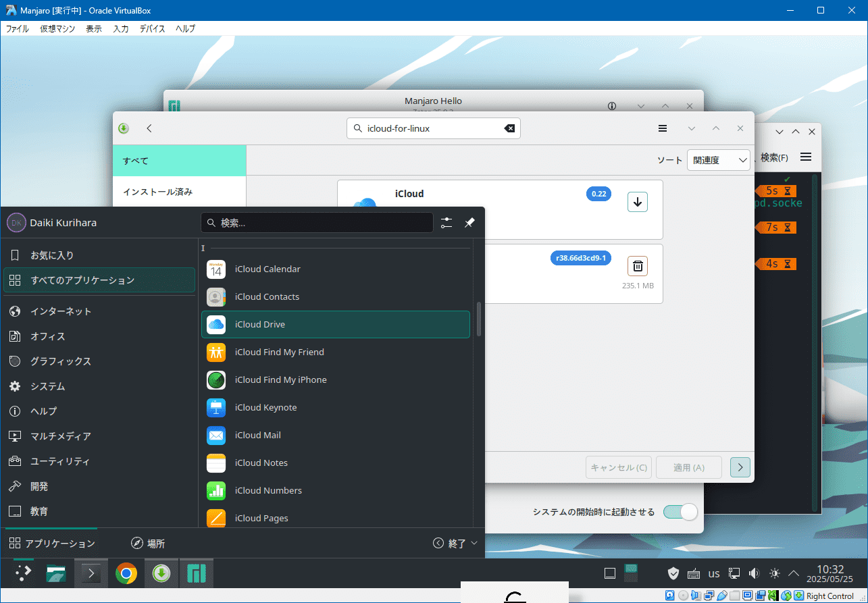Click 検索(F) in terminal window
The image size is (868, 603).
pyautogui.click(x=774, y=157)
